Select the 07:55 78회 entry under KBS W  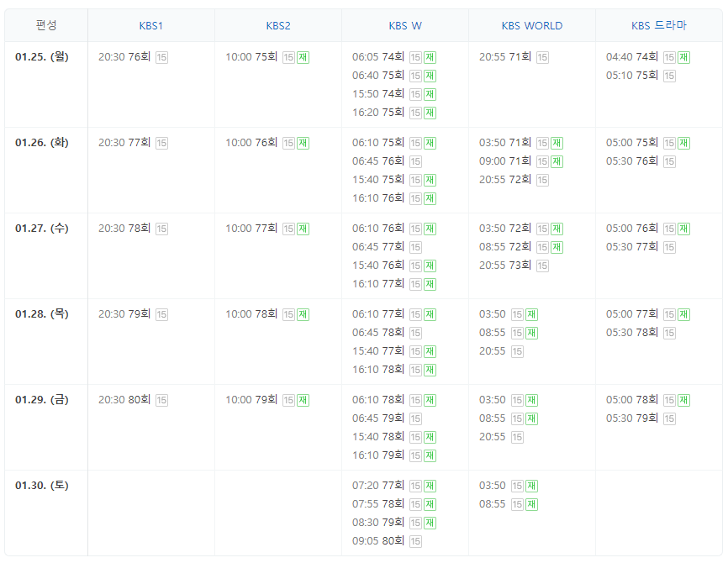point(378,504)
